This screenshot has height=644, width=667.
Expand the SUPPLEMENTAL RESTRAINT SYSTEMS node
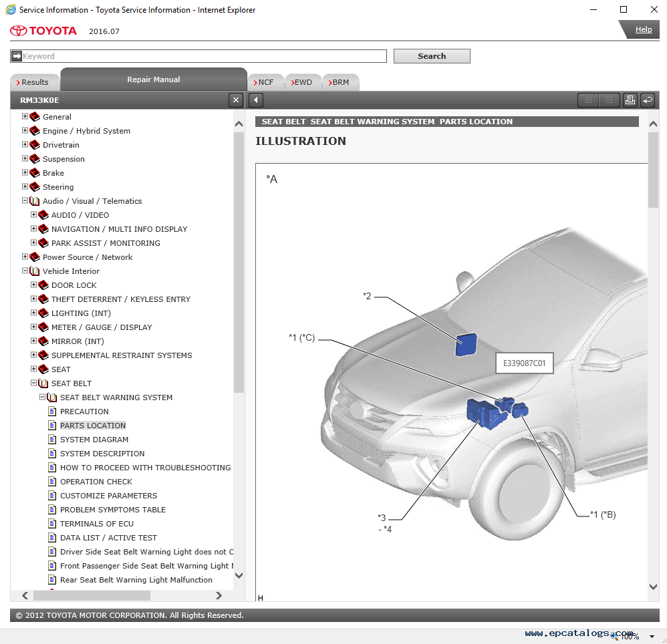point(33,355)
